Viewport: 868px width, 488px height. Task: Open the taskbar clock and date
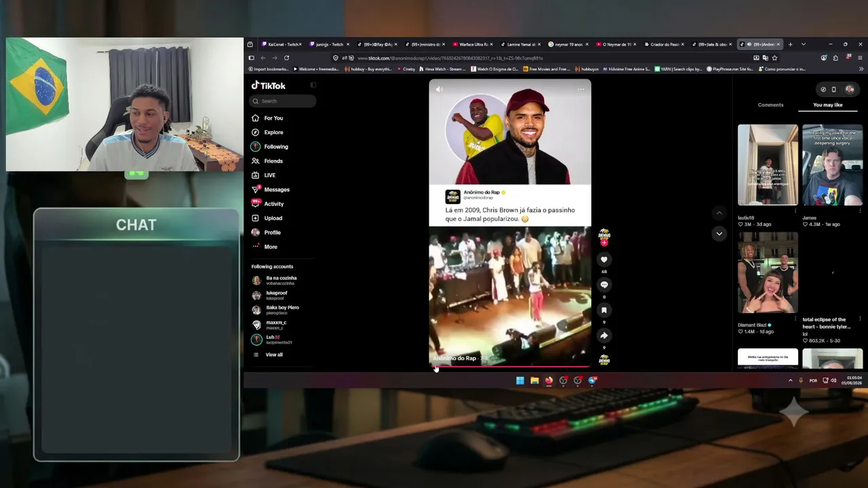pos(852,380)
